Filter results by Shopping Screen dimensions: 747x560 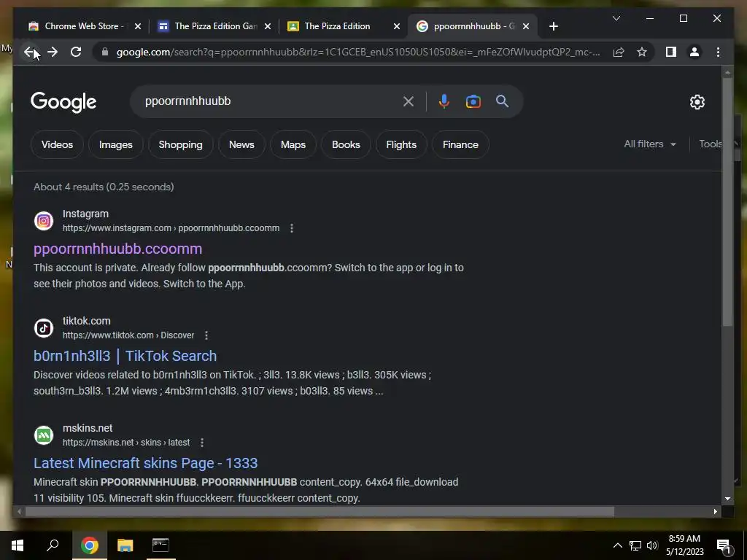[x=181, y=144]
